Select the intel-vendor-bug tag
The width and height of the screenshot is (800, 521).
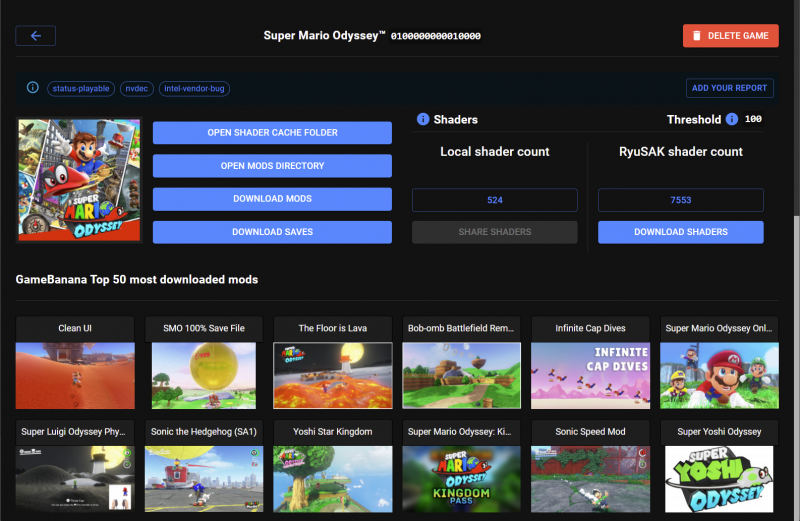coord(194,88)
